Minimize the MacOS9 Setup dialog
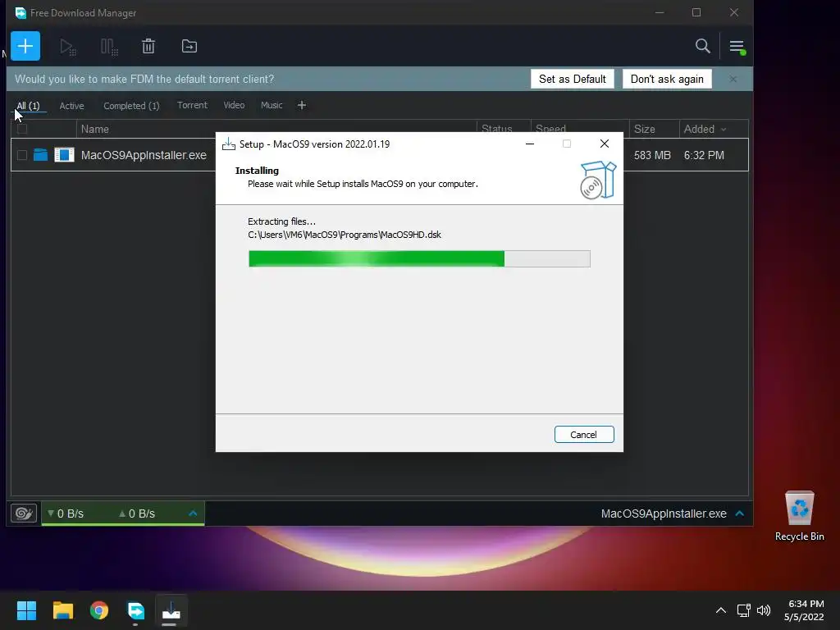This screenshot has width=840, height=630. (x=530, y=144)
